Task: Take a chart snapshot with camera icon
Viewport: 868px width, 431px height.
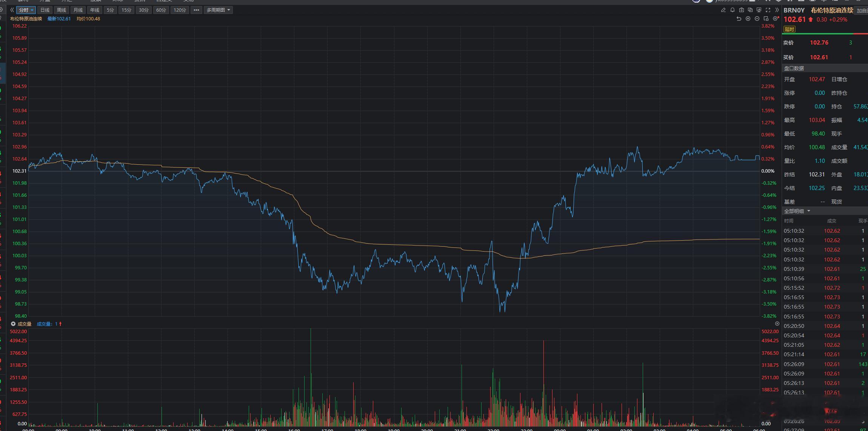Action: pyautogui.click(x=742, y=10)
